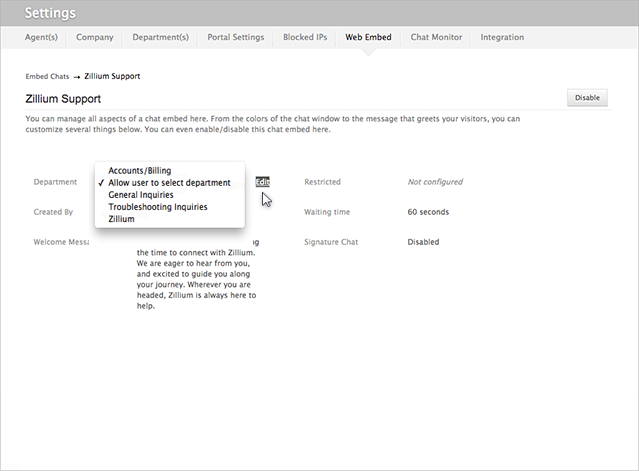This screenshot has width=639, height=471.
Task: Click the Signature Chat 'Disabled' value
Action: coord(423,242)
